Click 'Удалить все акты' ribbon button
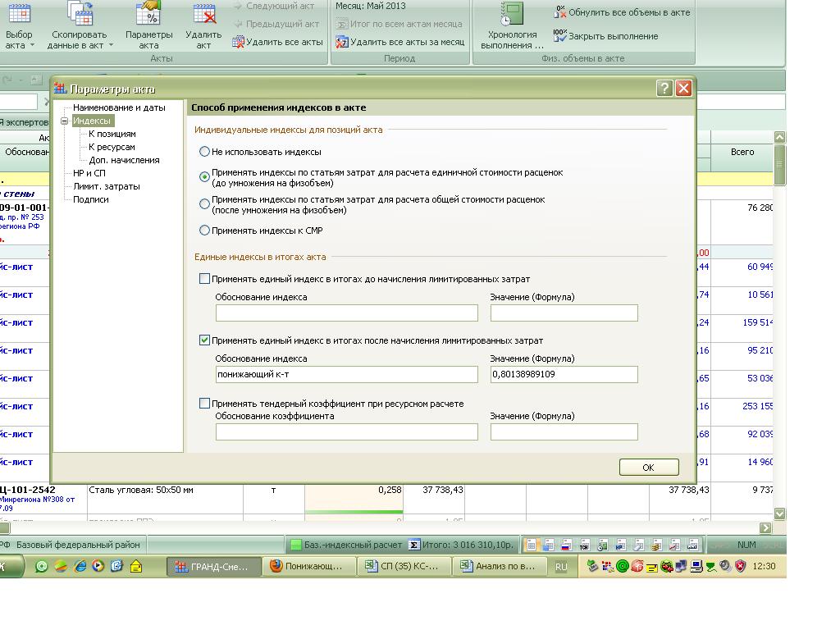The height and width of the screenshot is (630, 840). (278, 42)
